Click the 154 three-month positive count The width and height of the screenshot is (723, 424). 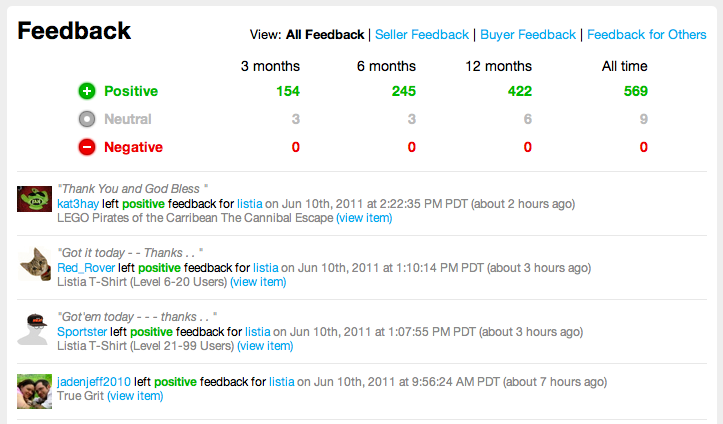(288, 91)
